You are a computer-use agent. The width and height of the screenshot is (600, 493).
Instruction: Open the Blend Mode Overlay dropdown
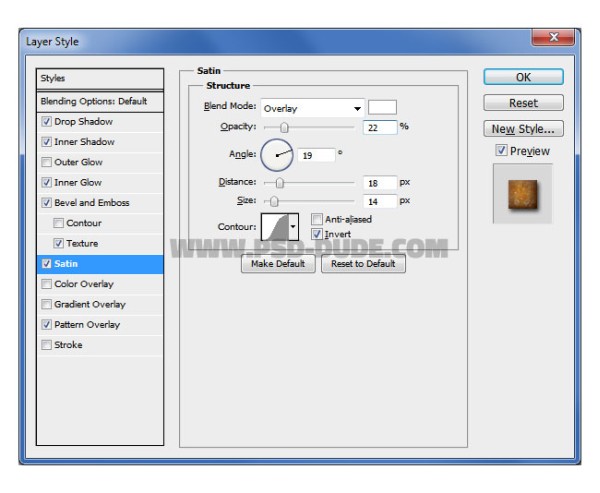click(313, 108)
